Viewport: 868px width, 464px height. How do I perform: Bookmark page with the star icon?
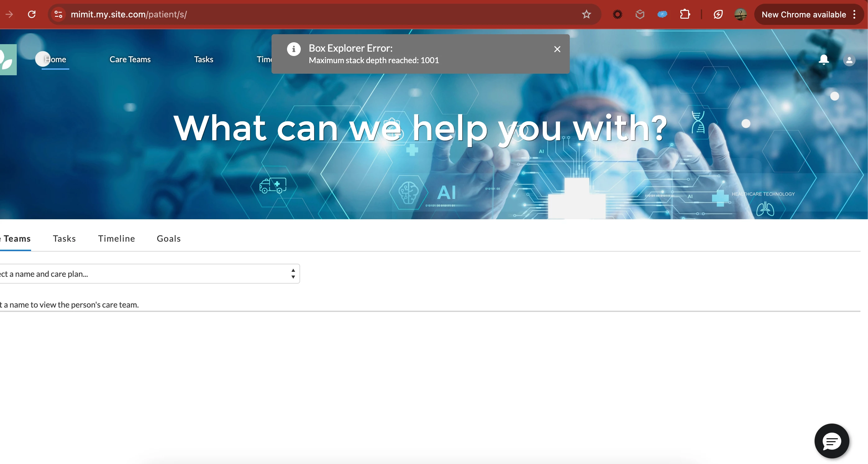click(x=586, y=15)
